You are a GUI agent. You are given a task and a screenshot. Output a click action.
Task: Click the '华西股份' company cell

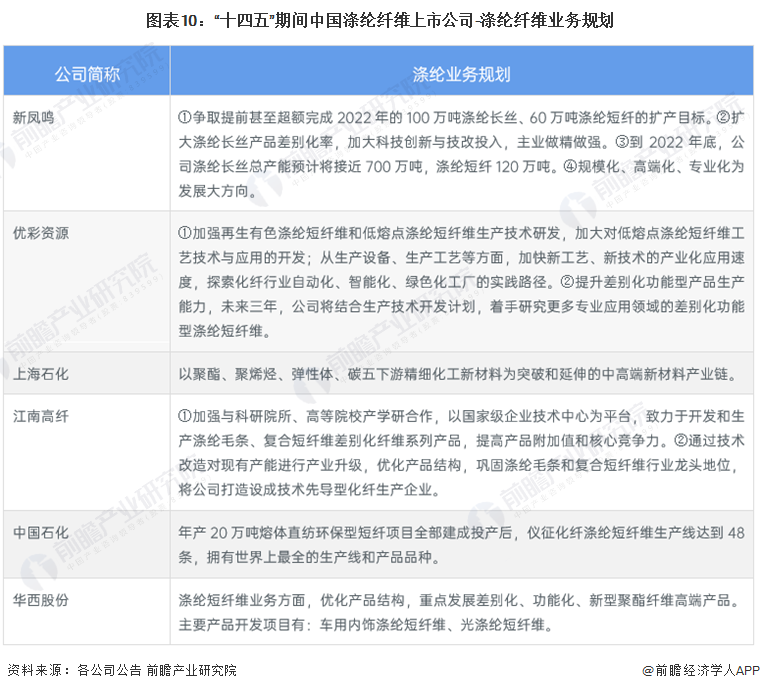point(87,612)
